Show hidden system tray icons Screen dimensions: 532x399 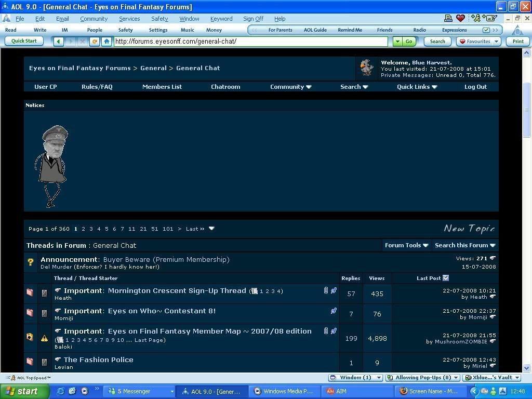(x=474, y=391)
